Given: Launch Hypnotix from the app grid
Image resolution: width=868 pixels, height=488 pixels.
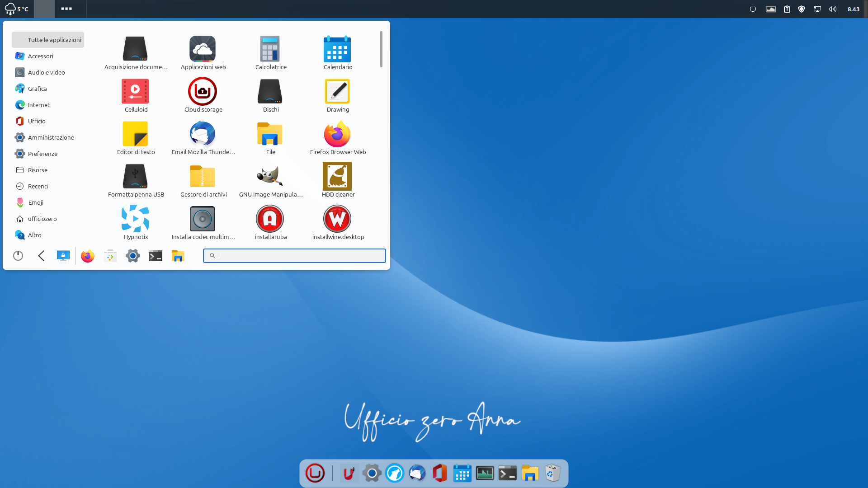Looking at the screenshot, I should pos(135,219).
